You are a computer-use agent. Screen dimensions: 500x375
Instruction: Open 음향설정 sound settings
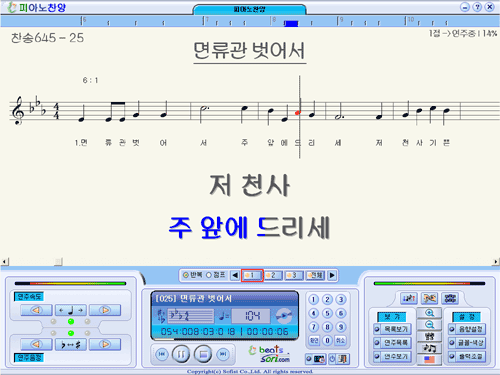point(467,329)
